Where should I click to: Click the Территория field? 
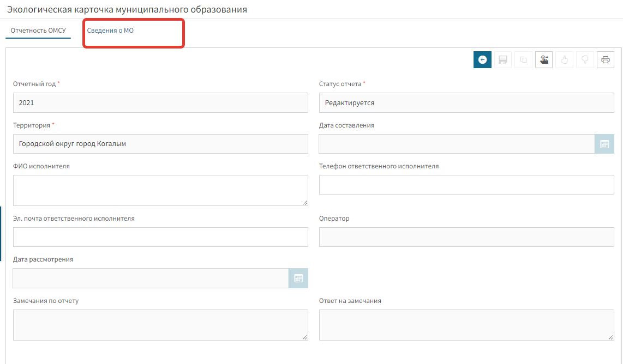pos(160,144)
